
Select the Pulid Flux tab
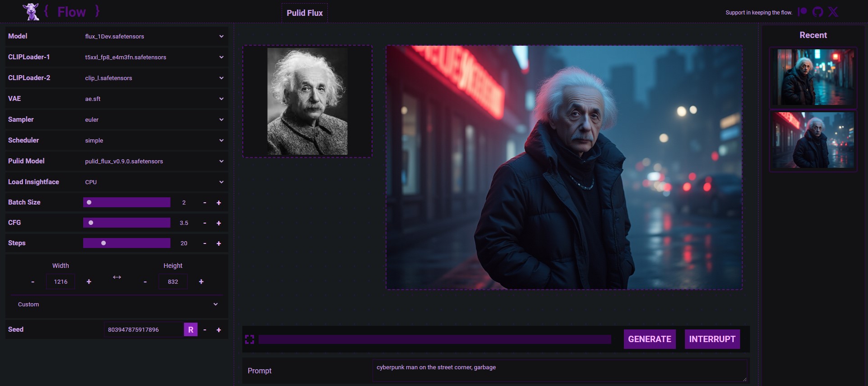(x=305, y=13)
